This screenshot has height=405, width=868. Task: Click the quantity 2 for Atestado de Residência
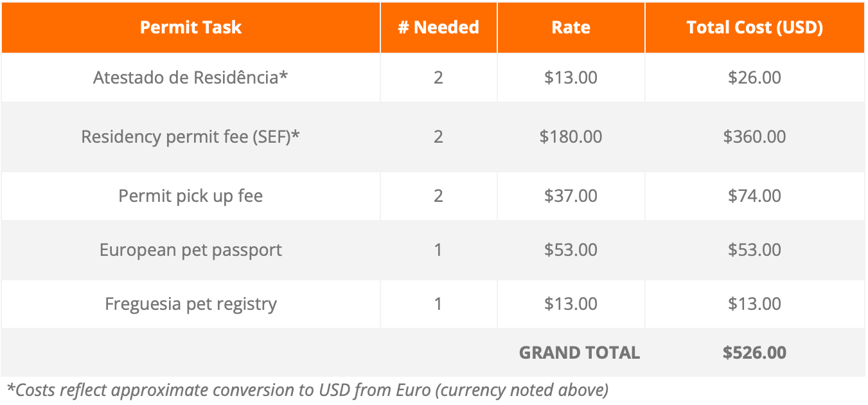point(439,77)
